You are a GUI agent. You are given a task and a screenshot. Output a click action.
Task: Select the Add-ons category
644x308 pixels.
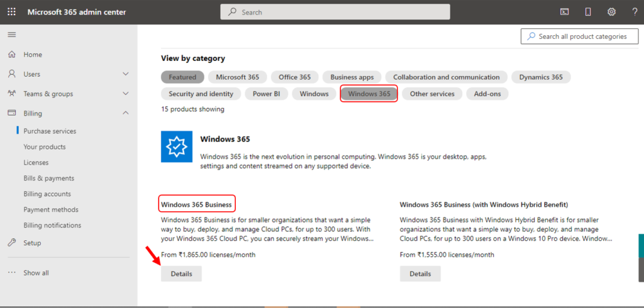487,94
